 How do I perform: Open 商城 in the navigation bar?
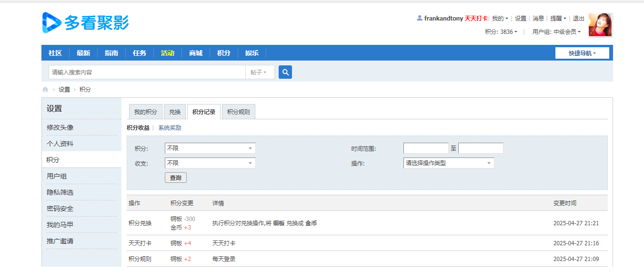195,53
